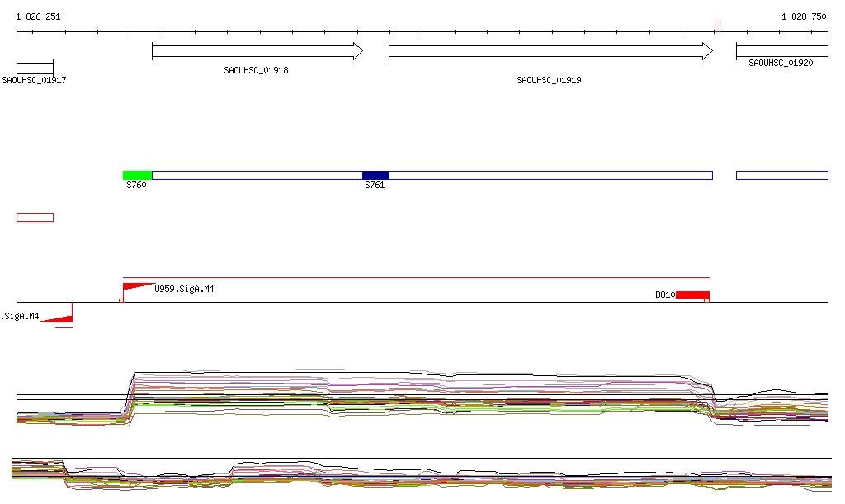Click the blue outlined segment under SAOUHSC_01920
The width and height of the screenshot is (845, 504).
click(781, 175)
